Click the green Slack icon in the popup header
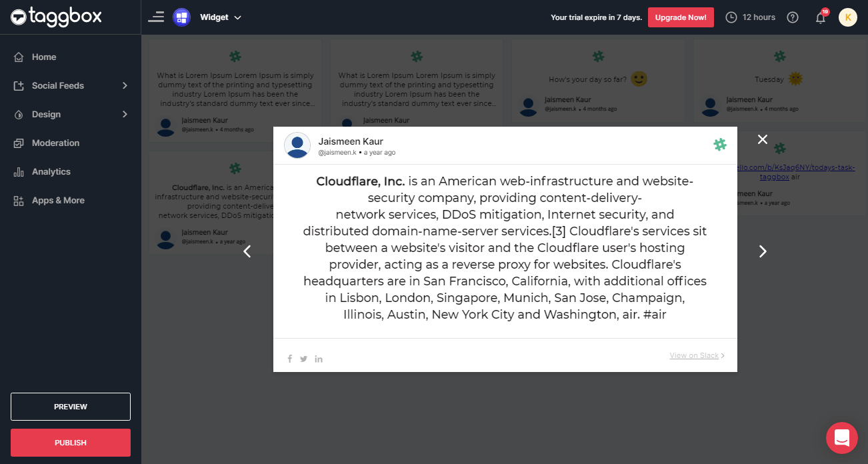This screenshot has width=868, height=464. click(719, 145)
